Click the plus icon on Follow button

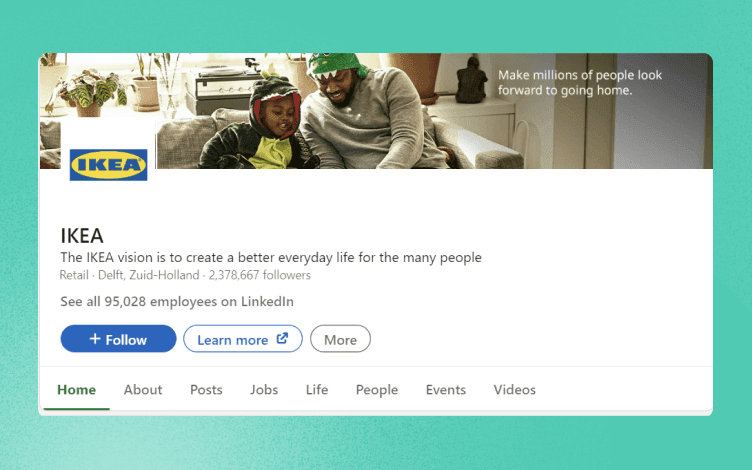(x=95, y=339)
